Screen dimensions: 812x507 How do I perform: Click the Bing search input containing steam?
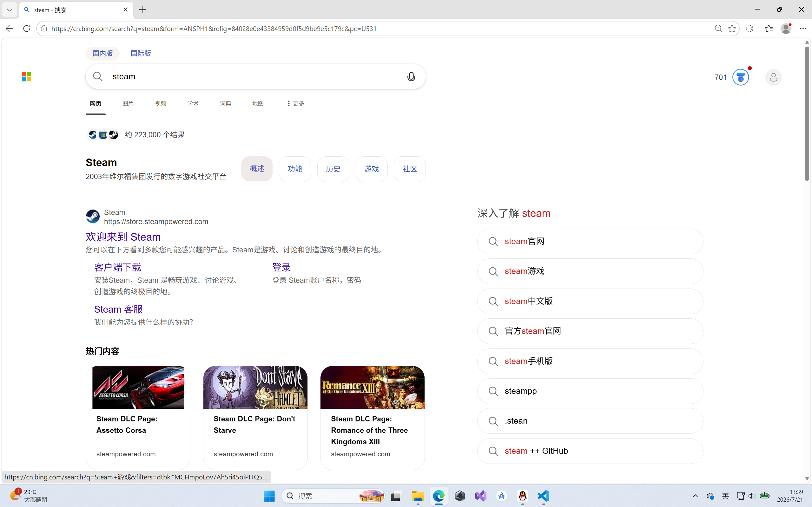[255, 76]
